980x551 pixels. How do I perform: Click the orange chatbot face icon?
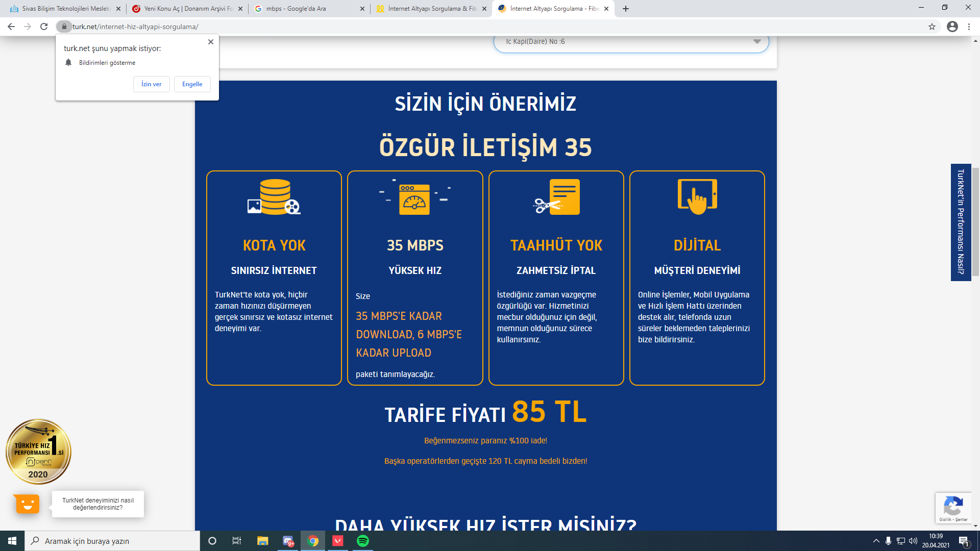click(27, 504)
